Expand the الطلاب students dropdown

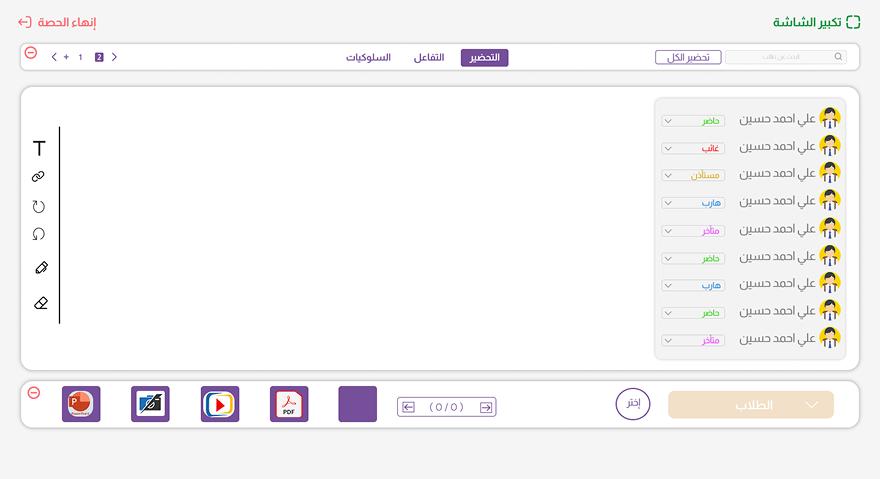750,405
